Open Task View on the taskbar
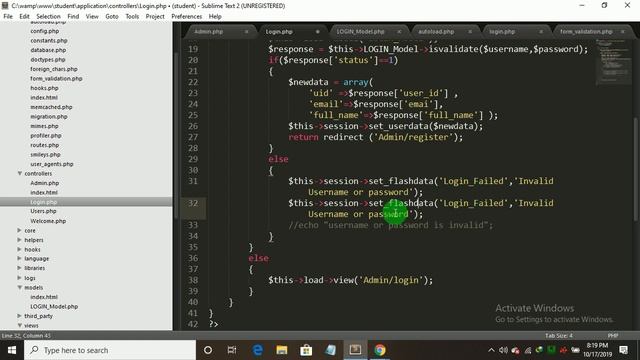This screenshot has width=640, height=360. point(232,350)
